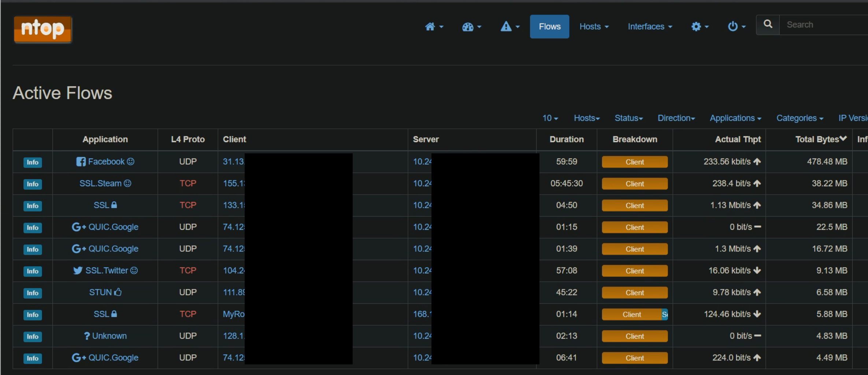868x375 pixels.
Task: Click the Google icon in 22.5 MB row
Action: (x=79, y=227)
